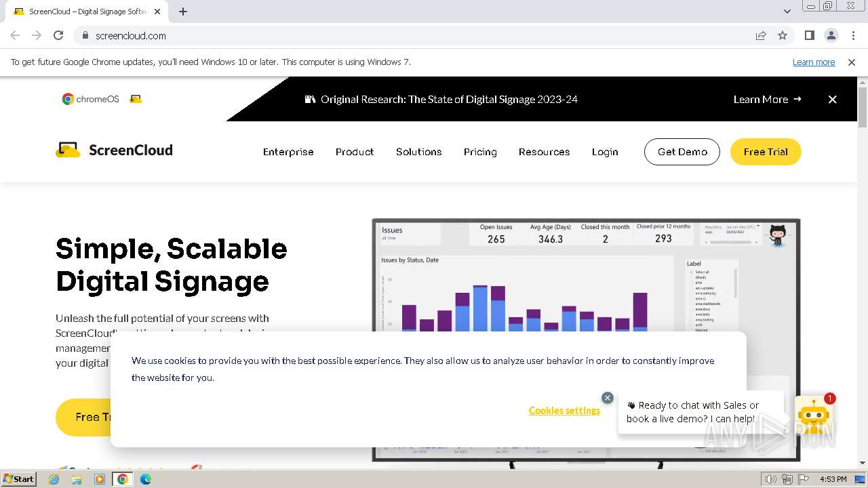The width and height of the screenshot is (868, 488).
Task: Reload the page with the refresh icon
Action: [58, 35]
